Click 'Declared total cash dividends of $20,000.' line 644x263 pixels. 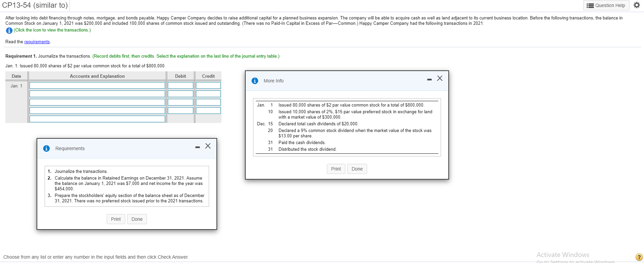tap(318, 124)
